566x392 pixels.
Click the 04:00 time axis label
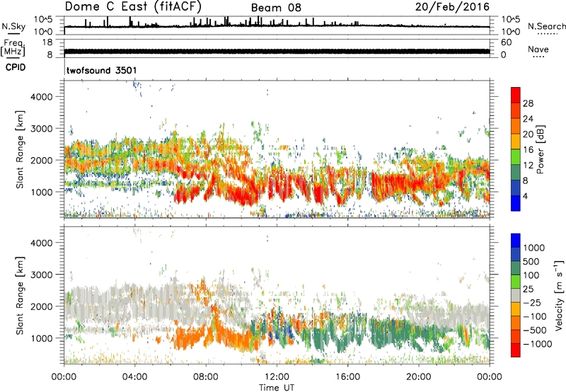coord(134,377)
